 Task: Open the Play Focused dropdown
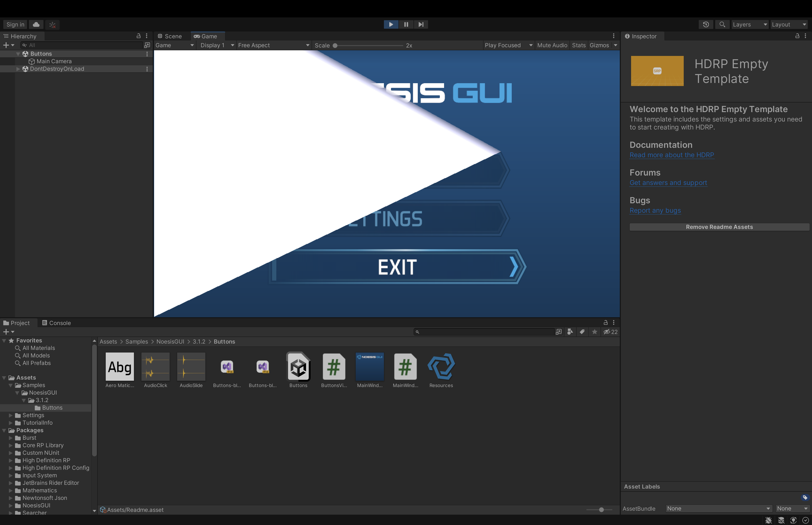point(508,45)
